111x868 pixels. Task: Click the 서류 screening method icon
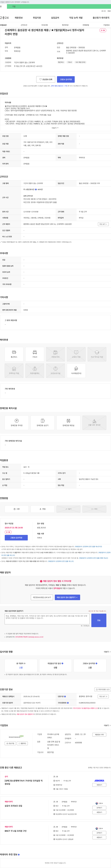coord(17,509)
